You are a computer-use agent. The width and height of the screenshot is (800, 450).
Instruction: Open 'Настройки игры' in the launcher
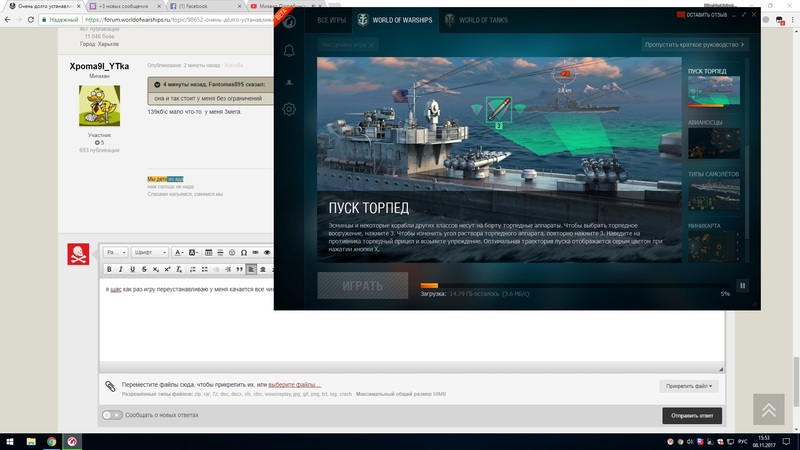tap(347, 44)
